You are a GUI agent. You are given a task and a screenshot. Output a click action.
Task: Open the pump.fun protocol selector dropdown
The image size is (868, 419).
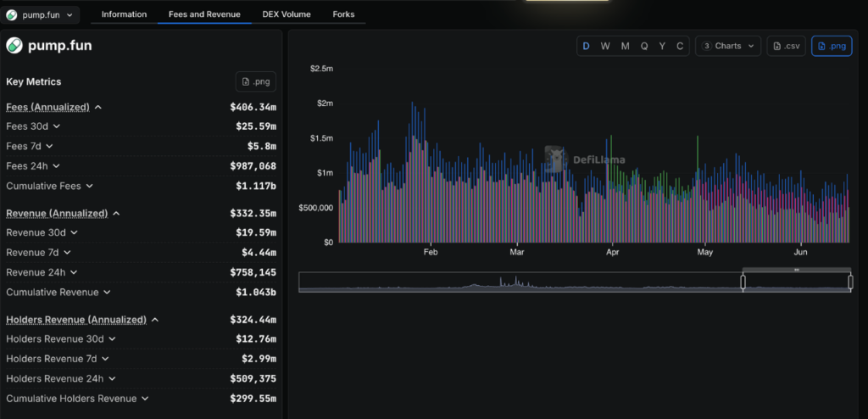click(x=41, y=15)
